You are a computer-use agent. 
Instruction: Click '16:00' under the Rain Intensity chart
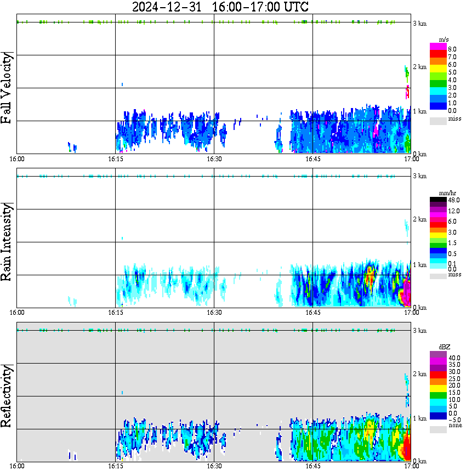pos(17,313)
